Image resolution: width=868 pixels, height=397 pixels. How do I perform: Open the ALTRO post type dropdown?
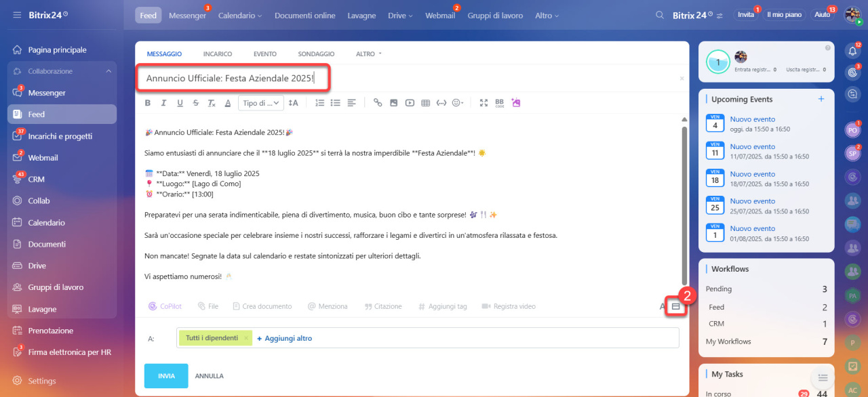[369, 54]
